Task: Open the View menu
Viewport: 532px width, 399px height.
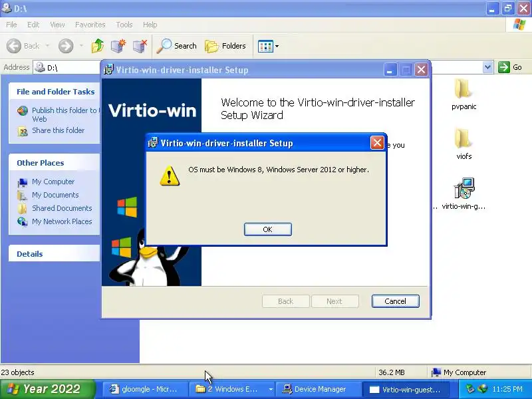Action: [x=57, y=25]
